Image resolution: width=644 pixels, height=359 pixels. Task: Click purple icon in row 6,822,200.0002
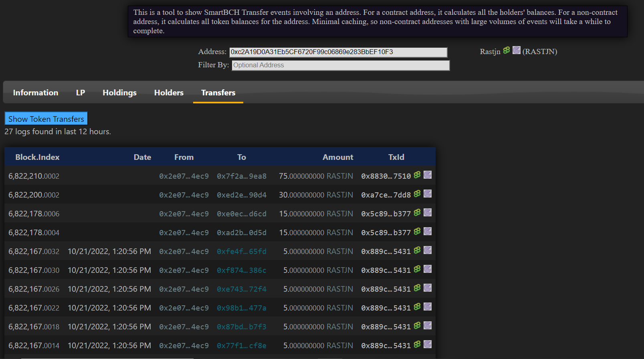pyautogui.click(x=428, y=194)
